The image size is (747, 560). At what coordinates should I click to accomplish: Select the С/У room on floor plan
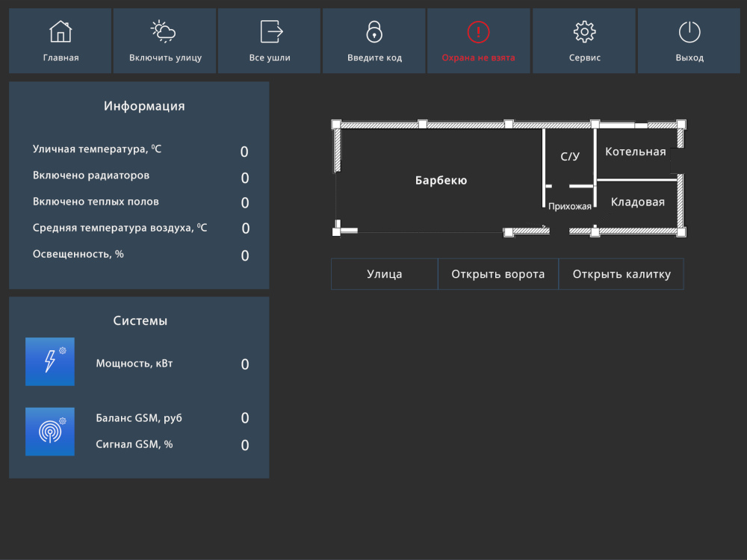coord(570,156)
